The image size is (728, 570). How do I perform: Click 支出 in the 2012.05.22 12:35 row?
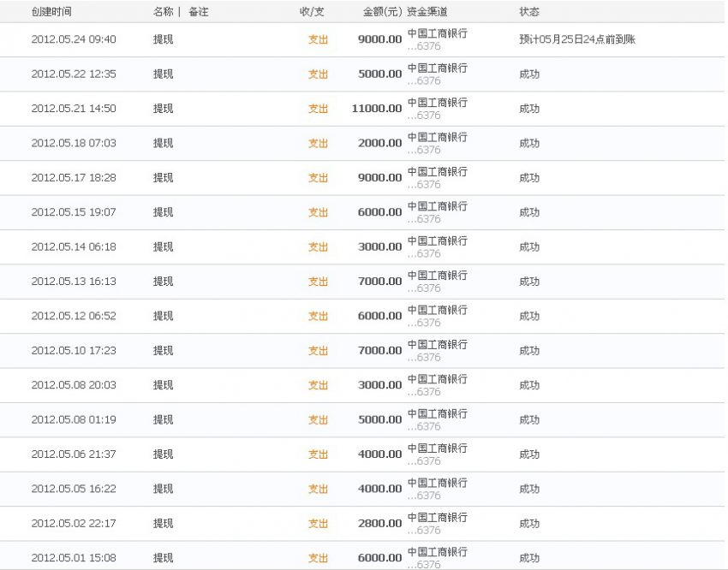(318, 74)
